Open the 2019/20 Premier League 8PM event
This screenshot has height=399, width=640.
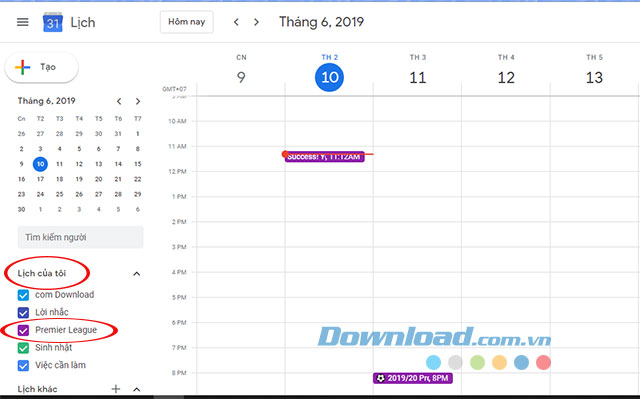(413, 378)
